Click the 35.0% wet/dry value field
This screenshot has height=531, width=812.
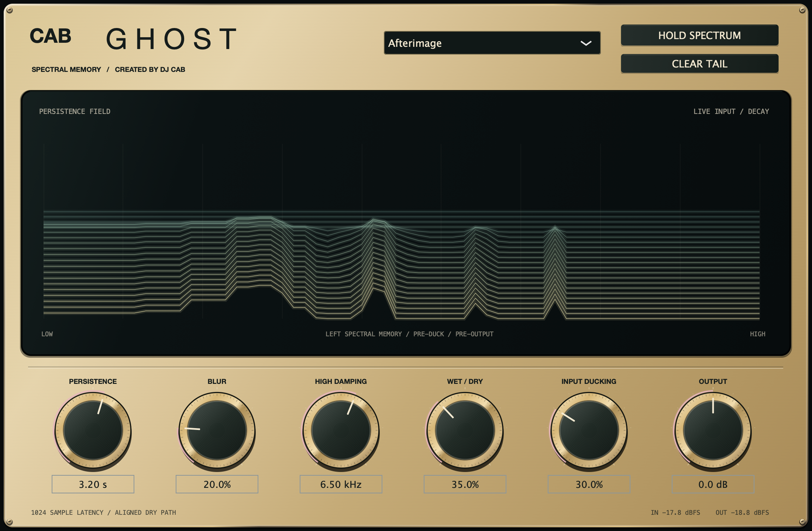pos(465,484)
